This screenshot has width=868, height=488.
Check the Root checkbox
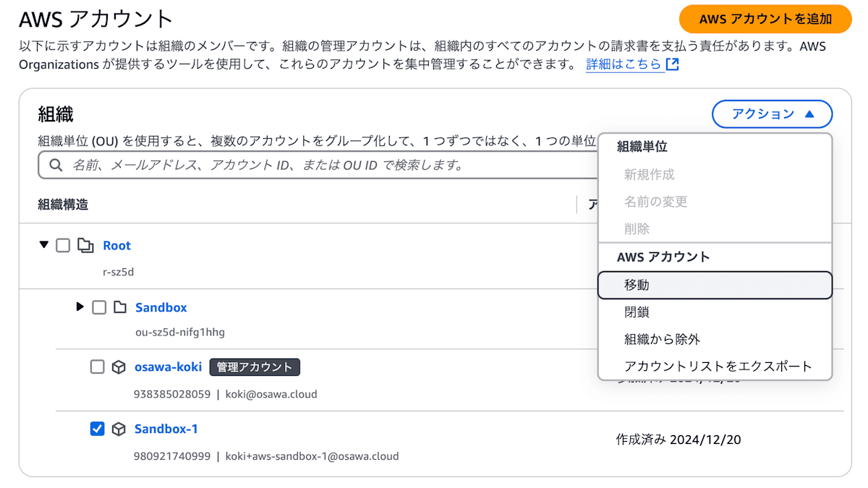point(63,245)
